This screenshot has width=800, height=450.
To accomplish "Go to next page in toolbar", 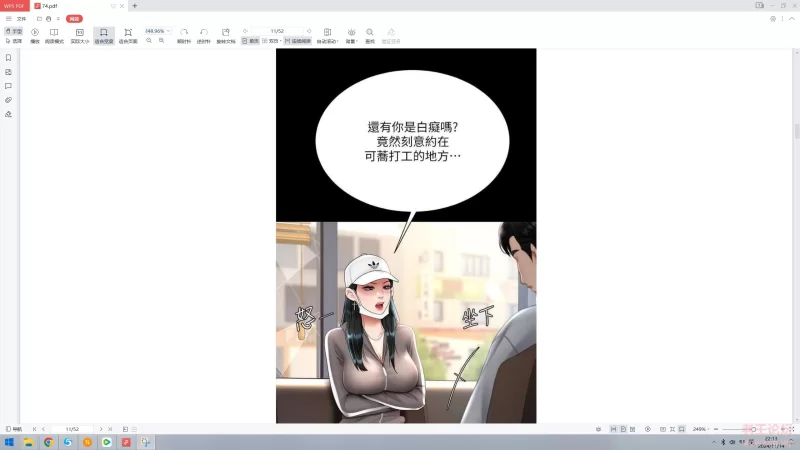I will pos(309,31).
